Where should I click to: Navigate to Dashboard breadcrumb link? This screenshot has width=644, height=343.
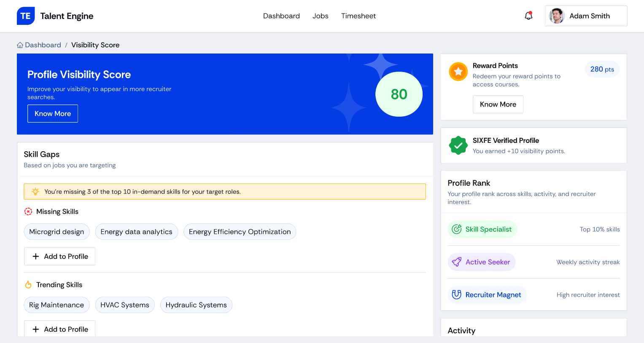click(43, 45)
